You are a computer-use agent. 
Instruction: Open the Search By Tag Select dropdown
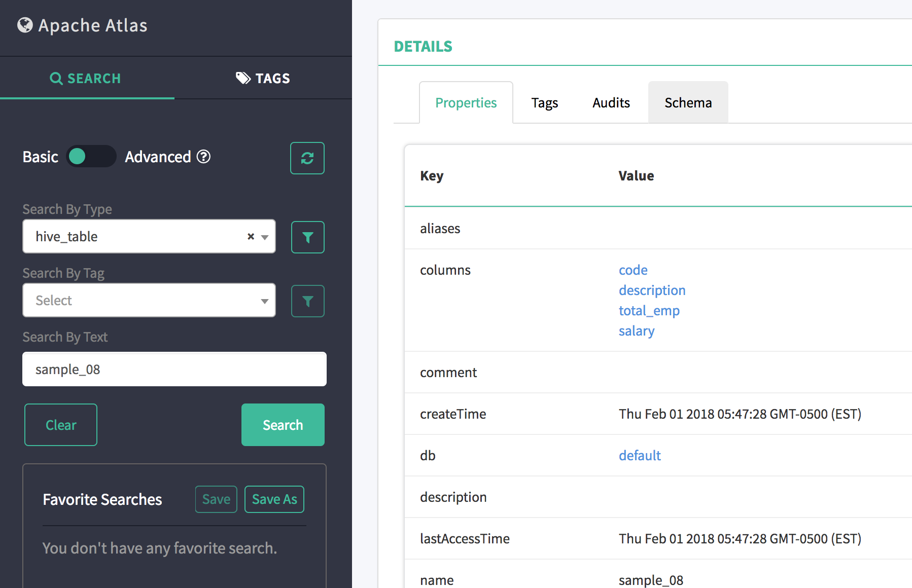click(149, 300)
